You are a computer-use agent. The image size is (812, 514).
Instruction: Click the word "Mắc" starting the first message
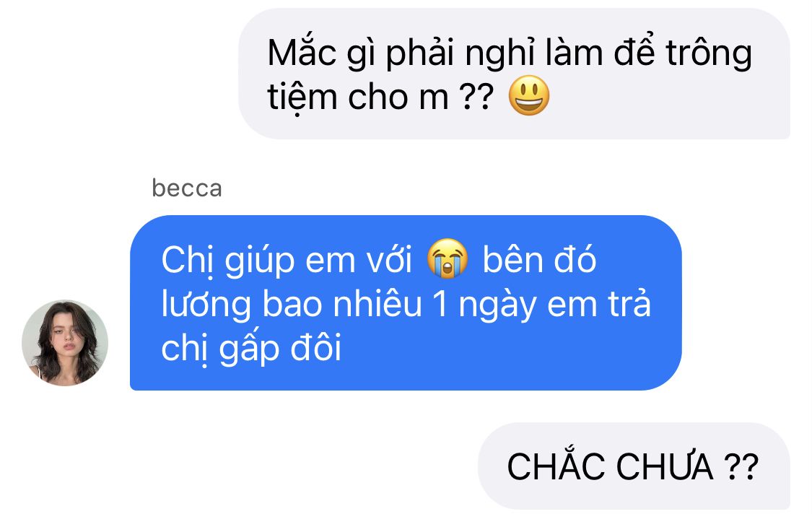click(302, 53)
